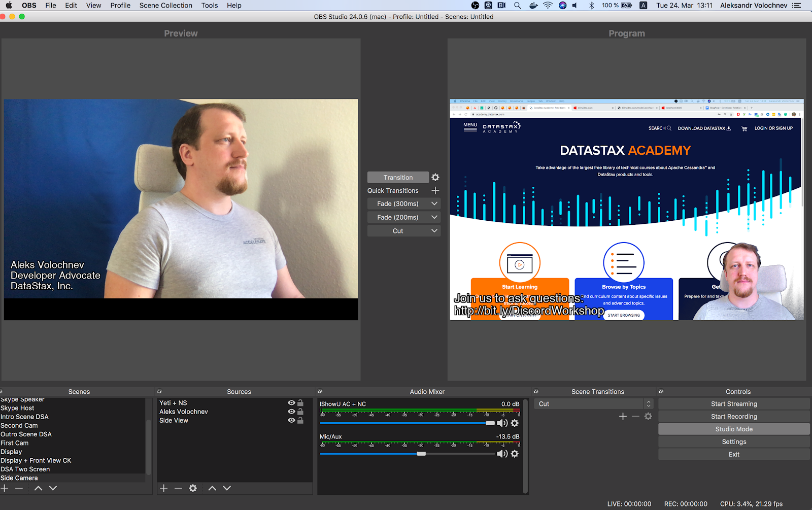The width and height of the screenshot is (812, 510).
Task: Open the Scene Collection menu
Action: [x=165, y=6]
